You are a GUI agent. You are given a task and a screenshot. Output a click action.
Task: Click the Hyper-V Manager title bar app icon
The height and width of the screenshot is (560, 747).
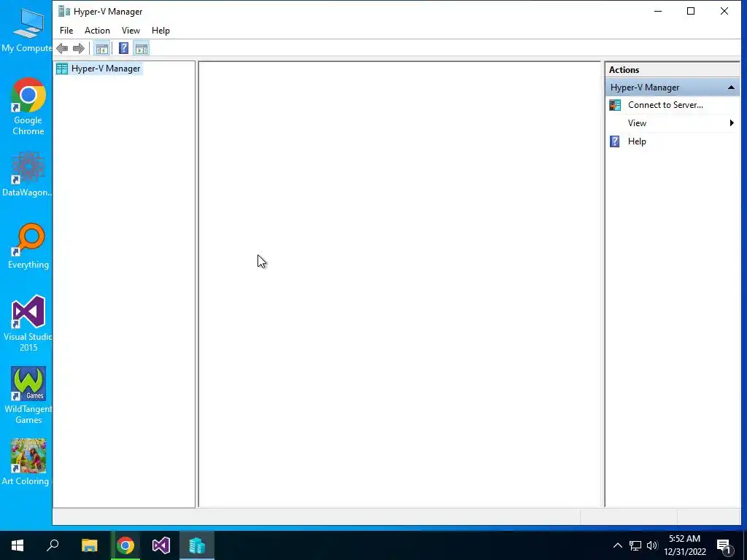[64, 11]
